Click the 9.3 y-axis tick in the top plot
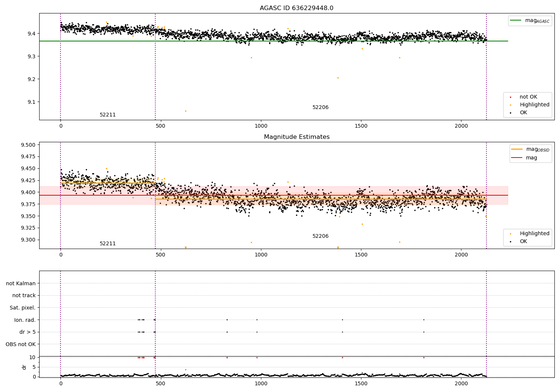 click(x=31, y=56)
